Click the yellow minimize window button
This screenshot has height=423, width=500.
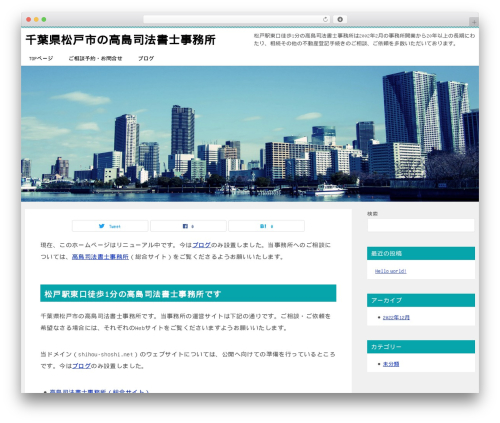click(x=36, y=19)
